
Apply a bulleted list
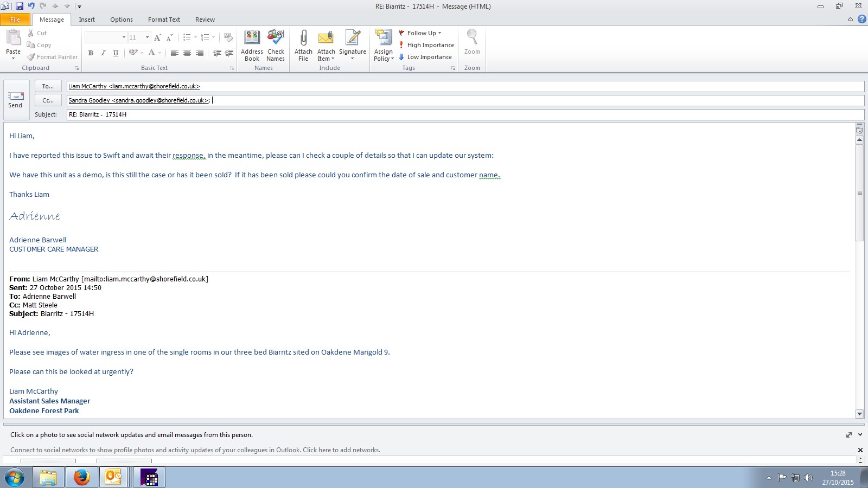pyautogui.click(x=187, y=37)
